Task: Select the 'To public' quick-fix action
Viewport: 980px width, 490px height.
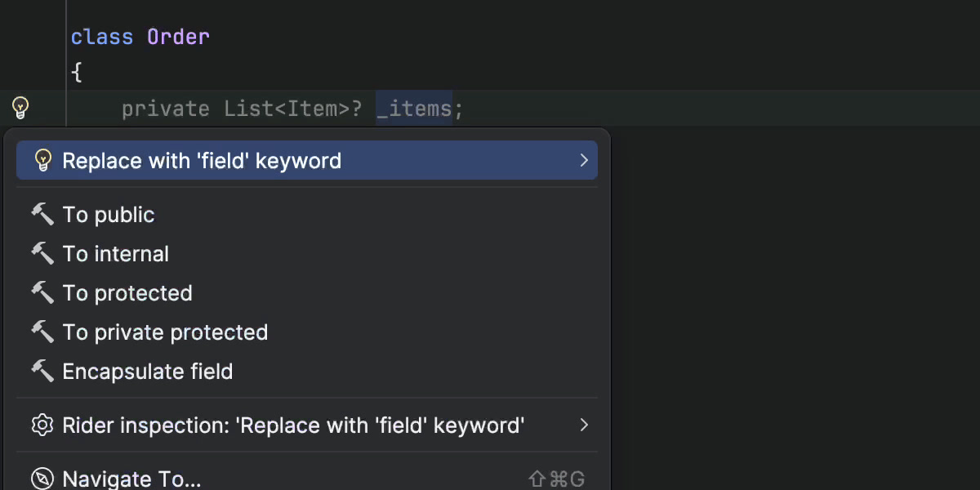Action: tap(109, 214)
